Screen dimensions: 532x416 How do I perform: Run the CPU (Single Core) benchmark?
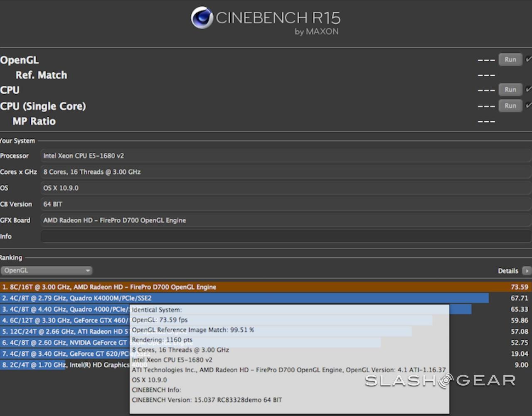coord(510,106)
